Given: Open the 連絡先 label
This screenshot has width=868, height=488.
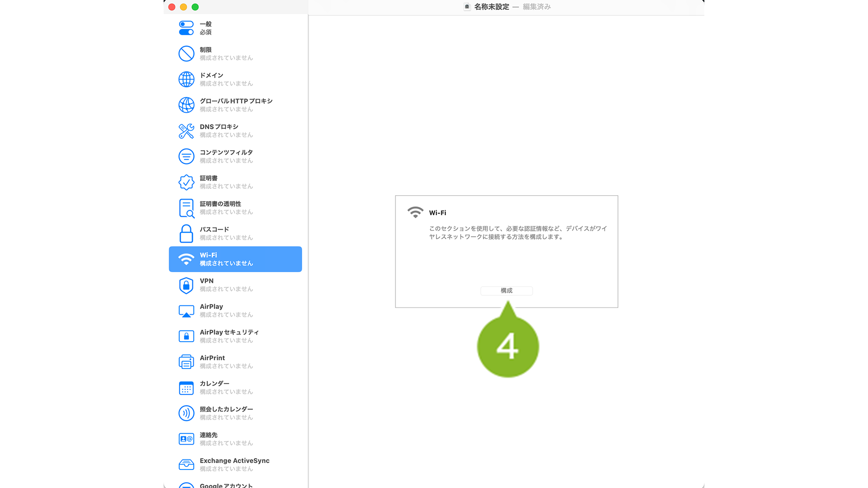Looking at the screenshot, I should [x=208, y=435].
